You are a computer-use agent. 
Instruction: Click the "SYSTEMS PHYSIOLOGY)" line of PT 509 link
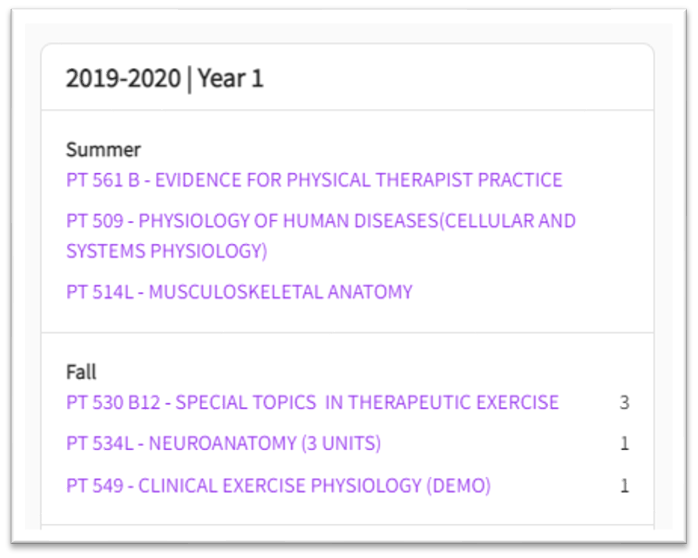(x=167, y=250)
